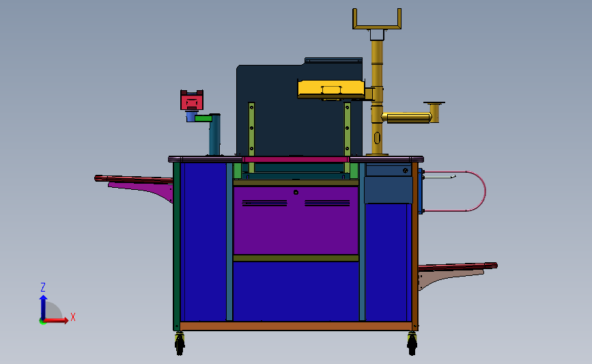
Task: Select the red device on the left arm
Action: coord(192,100)
